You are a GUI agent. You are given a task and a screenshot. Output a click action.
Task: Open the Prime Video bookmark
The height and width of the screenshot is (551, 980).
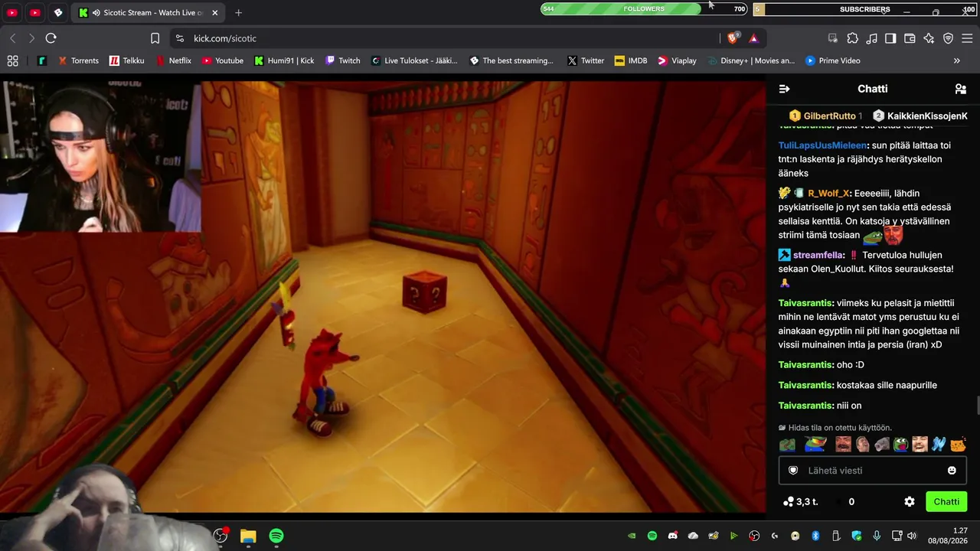coord(831,60)
